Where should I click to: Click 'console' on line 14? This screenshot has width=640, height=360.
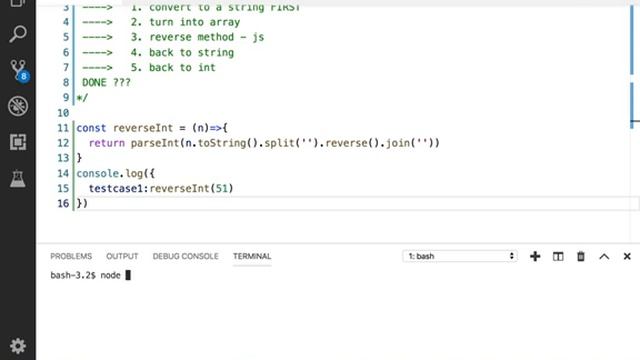pyautogui.click(x=98, y=173)
